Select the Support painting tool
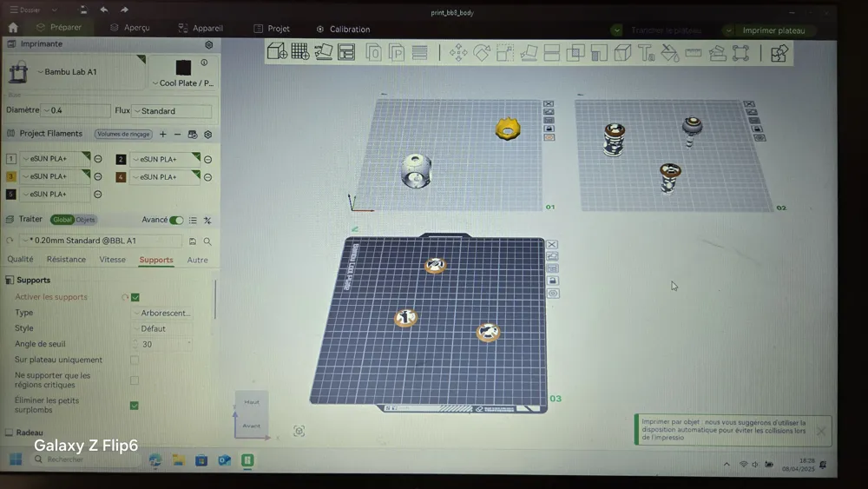This screenshot has width=868, height=489. 599,53
